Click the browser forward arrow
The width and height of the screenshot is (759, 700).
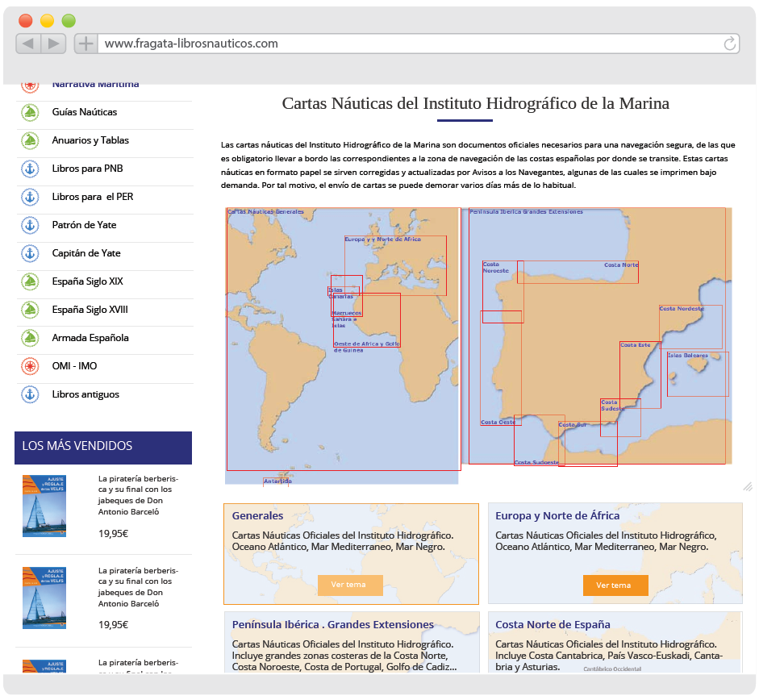54,44
